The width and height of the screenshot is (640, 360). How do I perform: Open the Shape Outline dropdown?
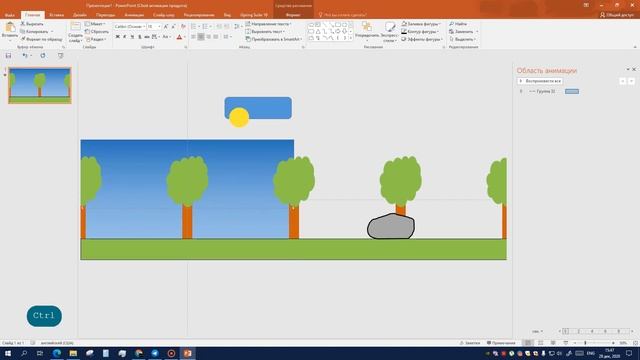[x=420, y=32]
